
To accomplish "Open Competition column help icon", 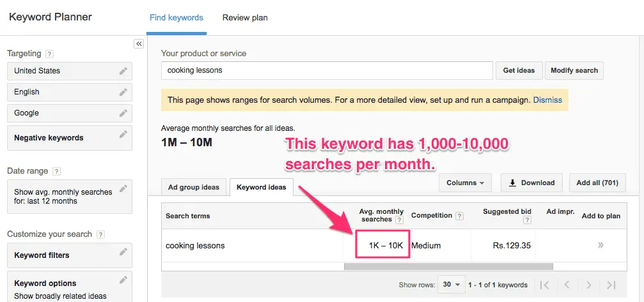I will tap(460, 216).
